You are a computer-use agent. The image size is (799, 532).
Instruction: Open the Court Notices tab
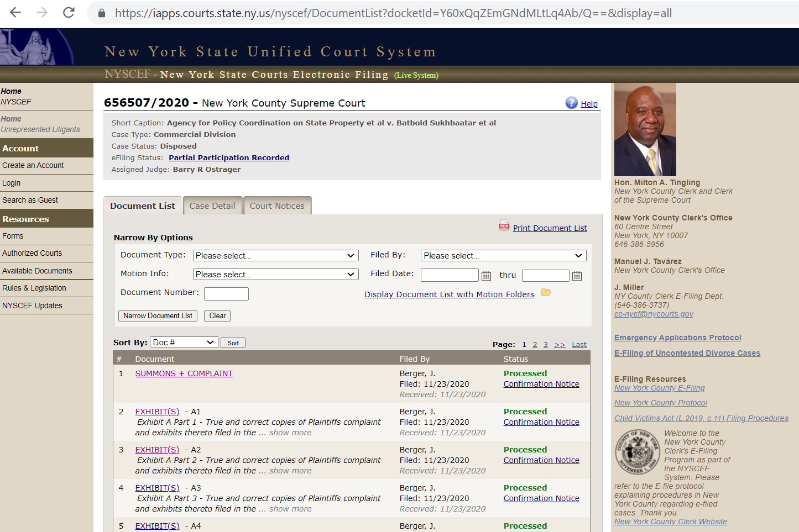point(277,206)
